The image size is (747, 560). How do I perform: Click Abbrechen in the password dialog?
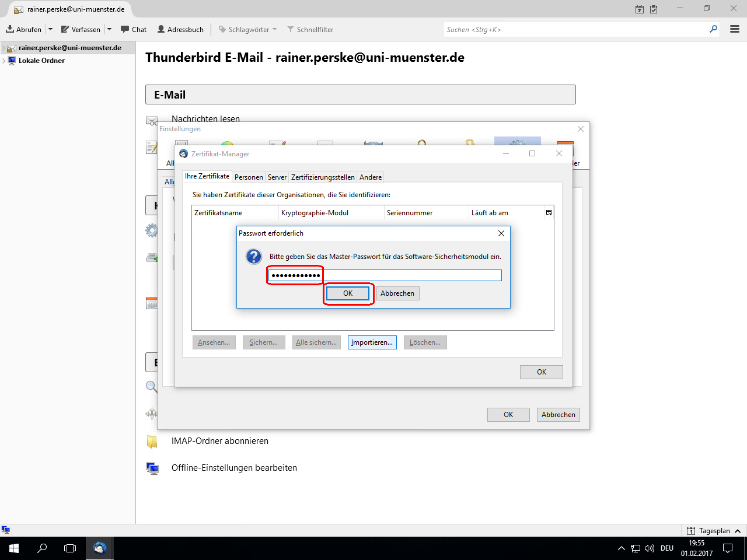397,293
